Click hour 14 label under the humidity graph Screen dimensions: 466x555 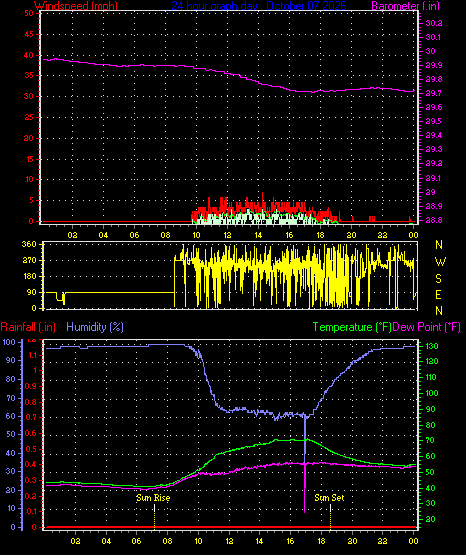point(259,541)
